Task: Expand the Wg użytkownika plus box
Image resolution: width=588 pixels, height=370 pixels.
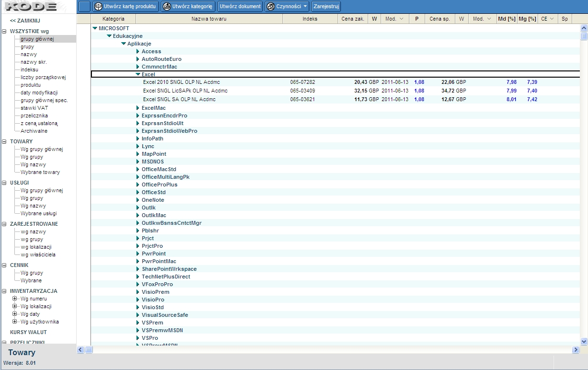Action: [15, 322]
